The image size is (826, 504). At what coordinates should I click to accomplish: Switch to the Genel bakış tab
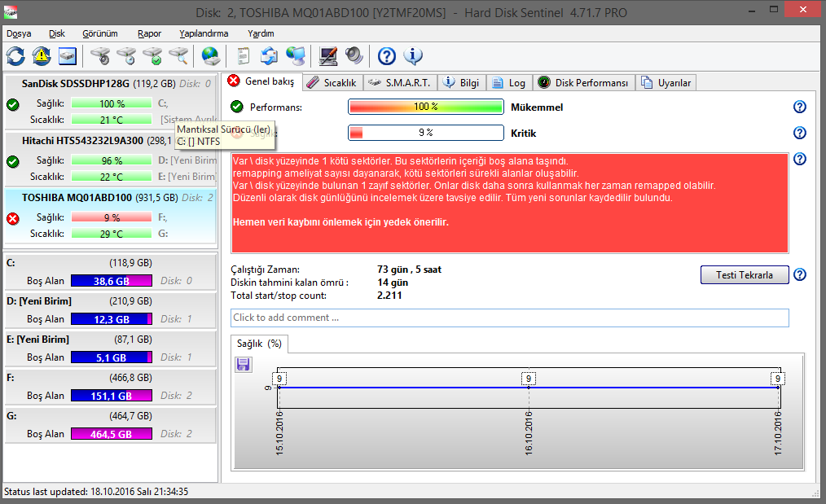(x=261, y=81)
